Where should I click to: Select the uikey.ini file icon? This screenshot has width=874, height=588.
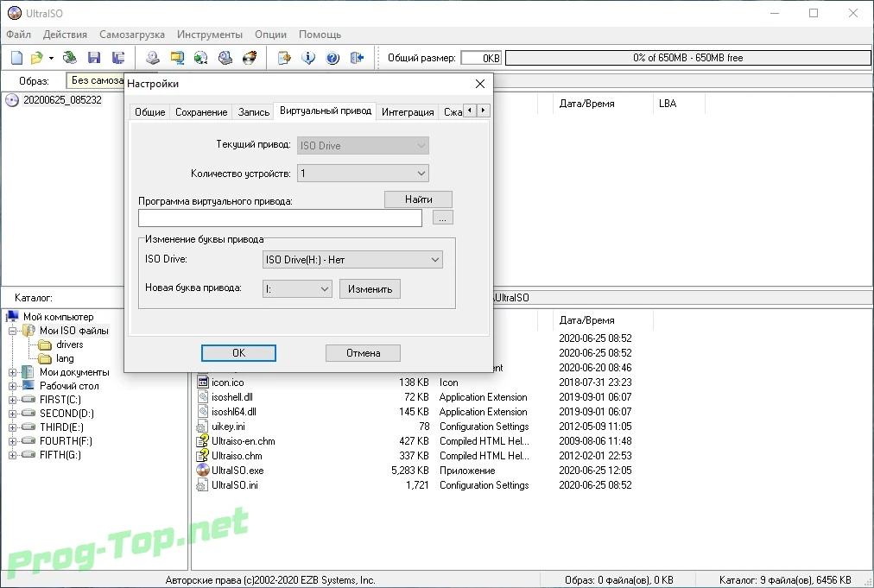(203, 427)
